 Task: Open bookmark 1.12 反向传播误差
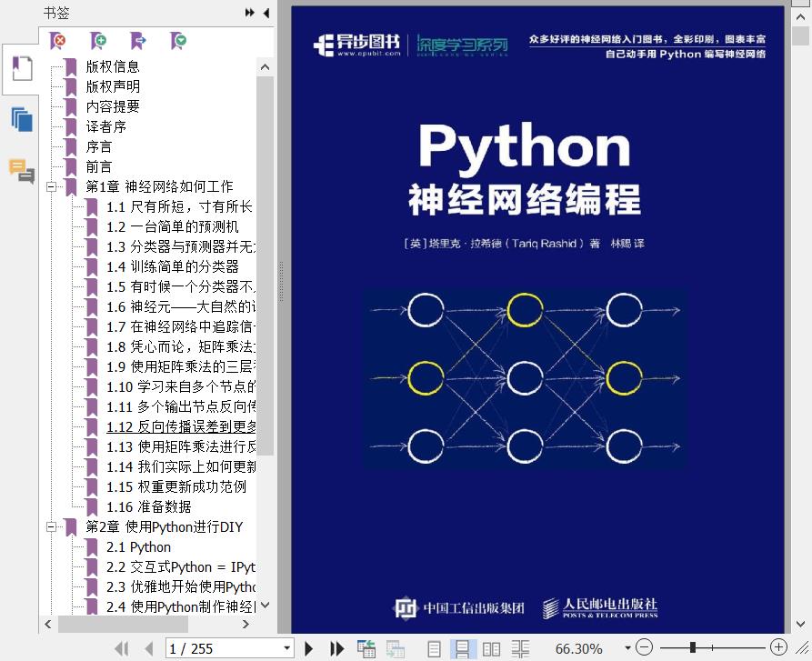click(181, 426)
